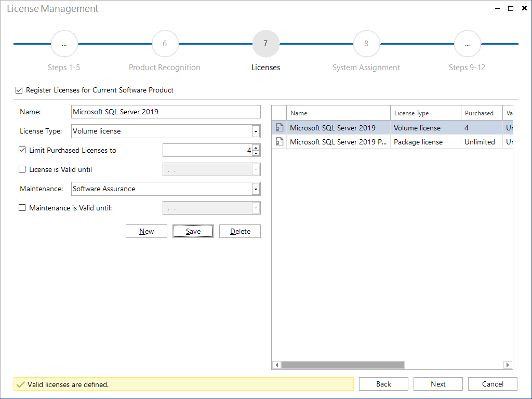Uncheck Limit Purchased Licenses to
The image size is (532, 399).
click(22, 150)
